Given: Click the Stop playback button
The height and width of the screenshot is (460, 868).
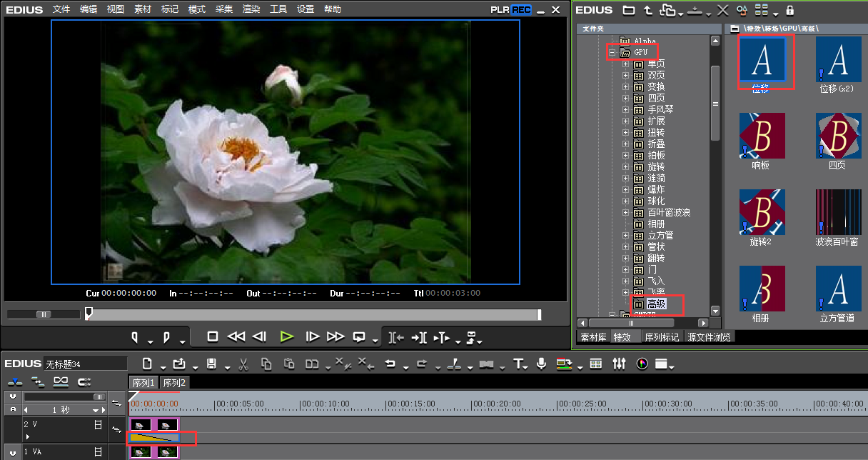Looking at the screenshot, I should (213, 336).
